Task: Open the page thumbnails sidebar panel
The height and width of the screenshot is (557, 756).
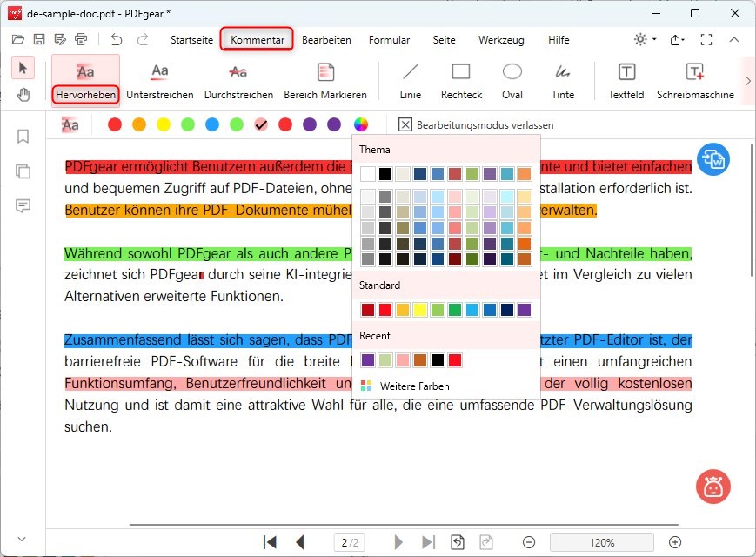Action: [23, 171]
